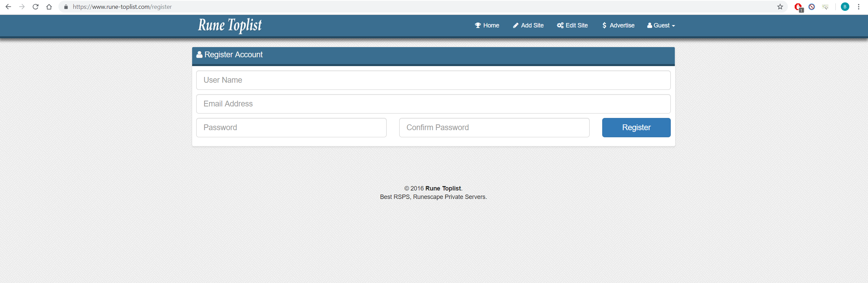Expand the Guest account dropdown
The image size is (868, 283).
pyautogui.click(x=661, y=25)
